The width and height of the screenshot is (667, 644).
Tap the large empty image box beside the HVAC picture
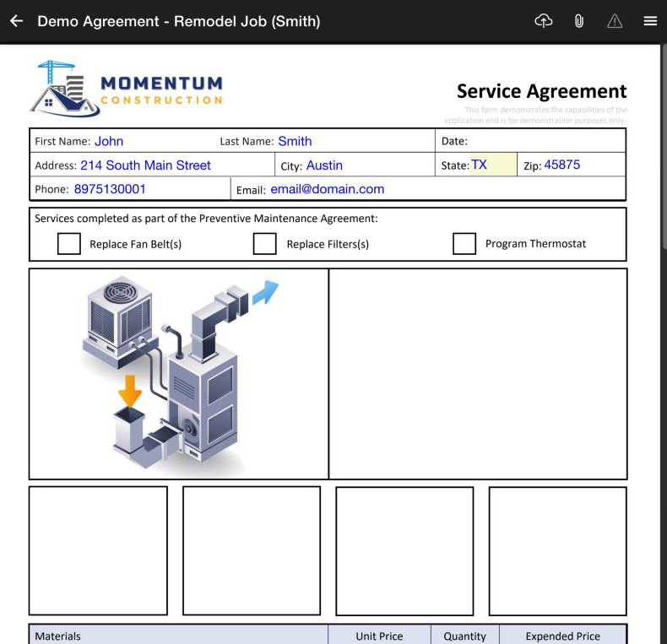click(478, 374)
